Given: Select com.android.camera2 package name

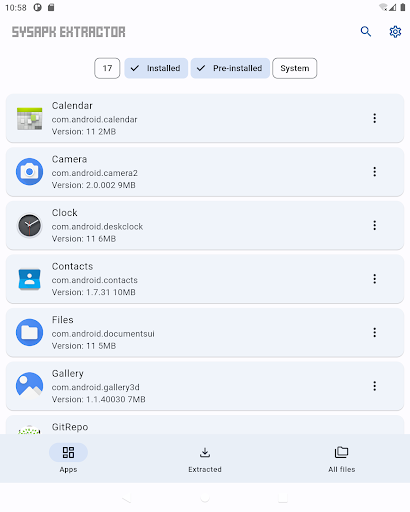Looking at the screenshot, I should [95, 173].
